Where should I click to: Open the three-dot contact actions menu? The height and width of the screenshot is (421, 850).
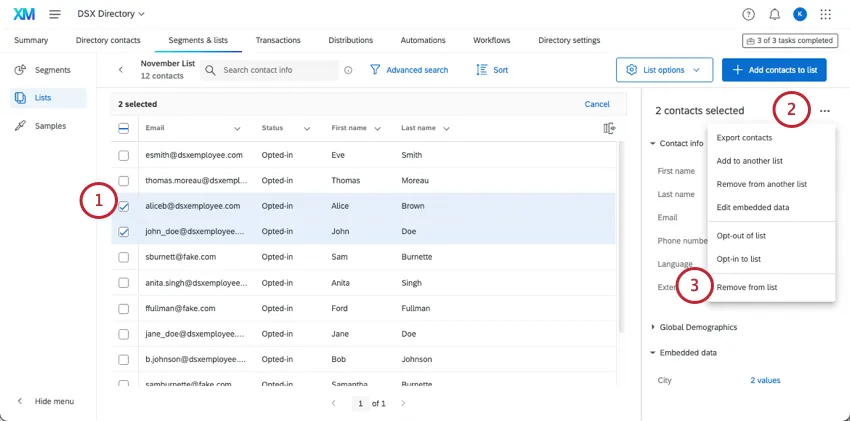pyautogui.click(x=824, y=111)
